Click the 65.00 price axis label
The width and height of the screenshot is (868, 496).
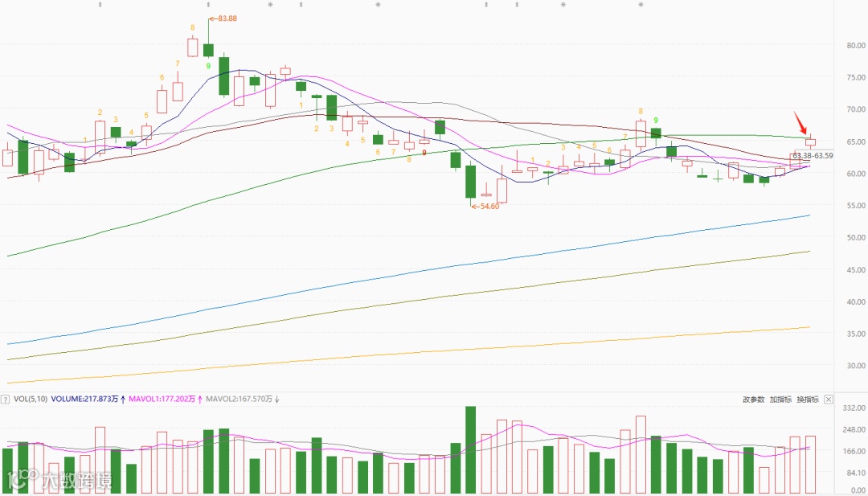point(857,141)
